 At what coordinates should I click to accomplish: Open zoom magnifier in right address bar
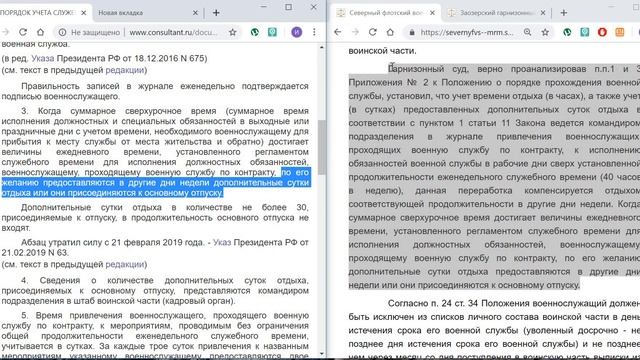point(527,32)
